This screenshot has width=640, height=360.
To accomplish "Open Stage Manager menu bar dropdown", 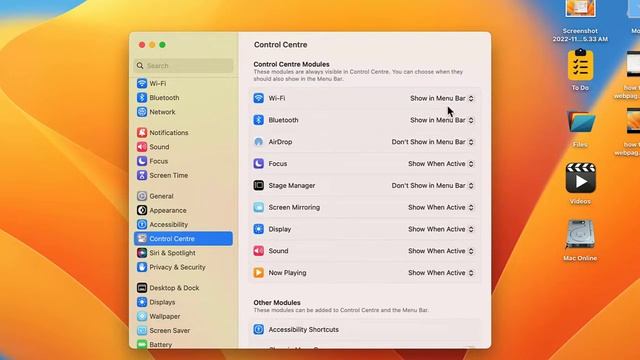I will [x=433, y=185].
